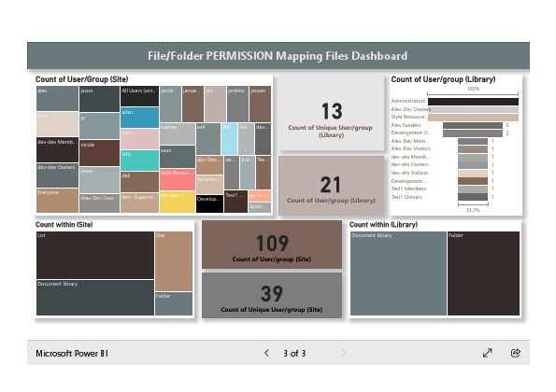Click the next page arrow
The image size is (556, 392).
pyautogui.click(x=343, y=353)
